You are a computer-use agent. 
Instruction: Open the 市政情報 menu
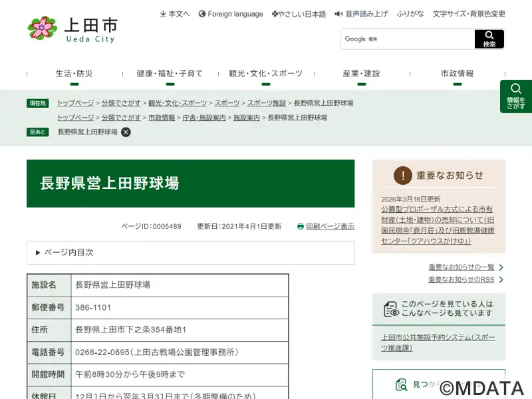pos(457,74)
